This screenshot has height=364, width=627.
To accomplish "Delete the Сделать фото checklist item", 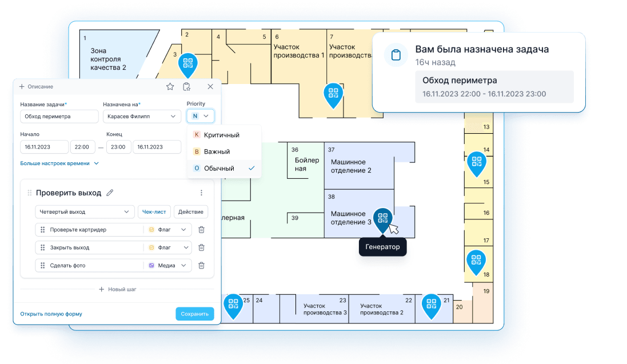I will [201, 266].
